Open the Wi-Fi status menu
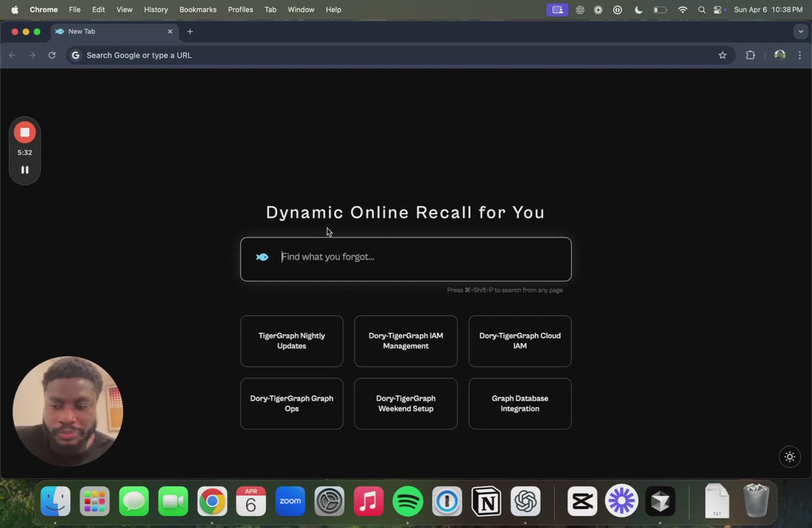 (x=682, y=10)
